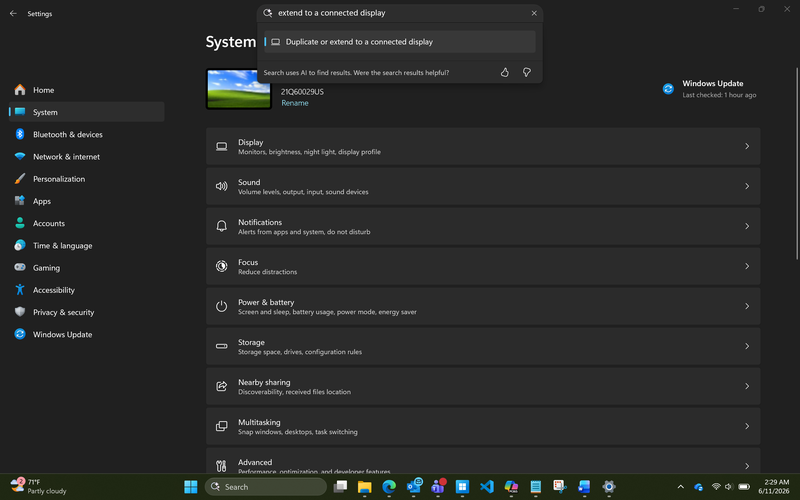Click the Multitasking windows icon
This screenshot has height=500, width=800.
point(221,426)
